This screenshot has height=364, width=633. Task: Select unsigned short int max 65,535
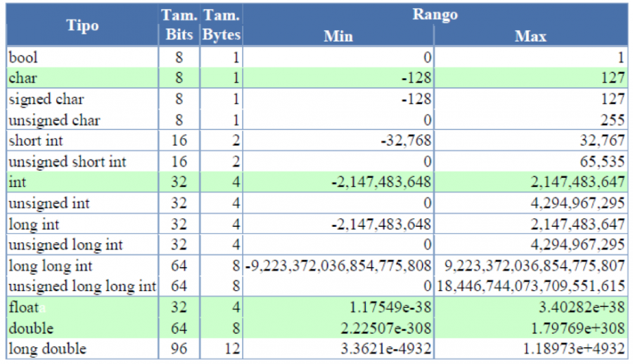[x=602, y=162]
